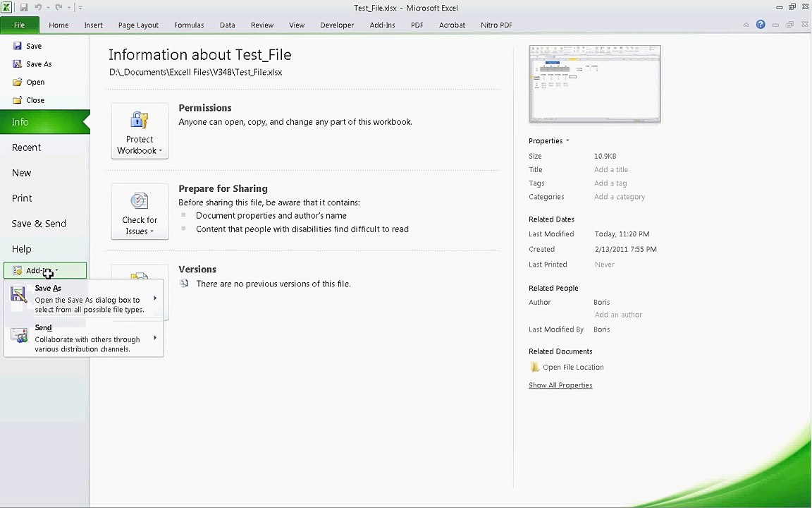Click Show All Properties link
The height and width of the screenshot is (508, 812).
[x=560, y=385]
